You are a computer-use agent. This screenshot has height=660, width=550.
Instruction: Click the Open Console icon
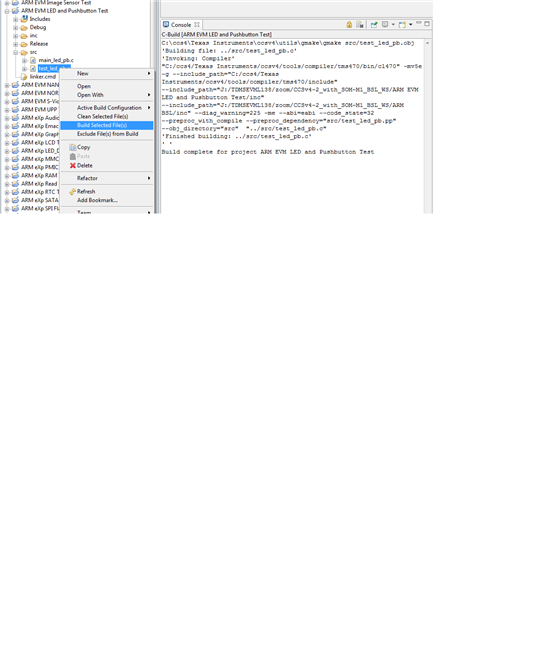pos(402,25)
